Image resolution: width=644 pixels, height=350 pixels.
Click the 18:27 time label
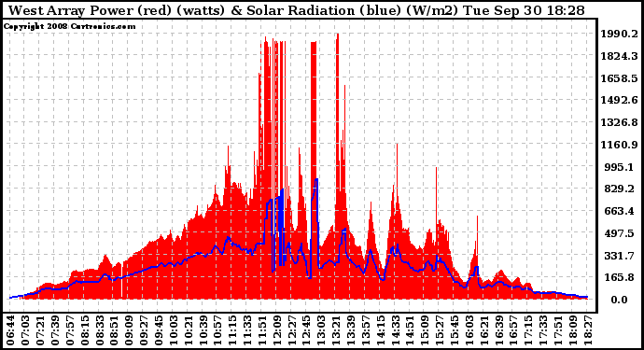click(x=588, y=330)
